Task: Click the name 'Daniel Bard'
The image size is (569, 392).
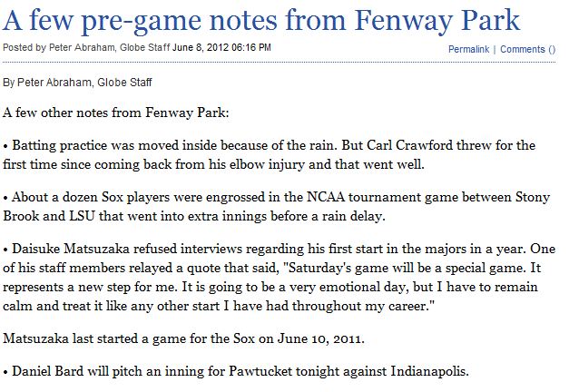Action: (x=48, y=371)
